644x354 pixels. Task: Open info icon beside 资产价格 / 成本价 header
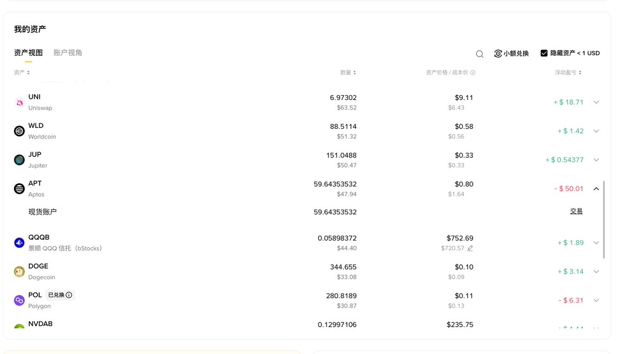473,73
